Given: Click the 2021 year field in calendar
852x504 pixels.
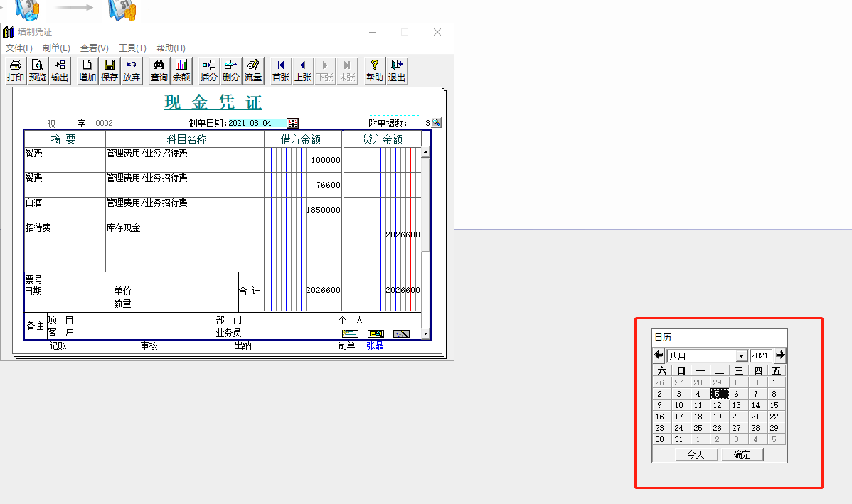Looking at the screenshot, I should click(760, 355).
